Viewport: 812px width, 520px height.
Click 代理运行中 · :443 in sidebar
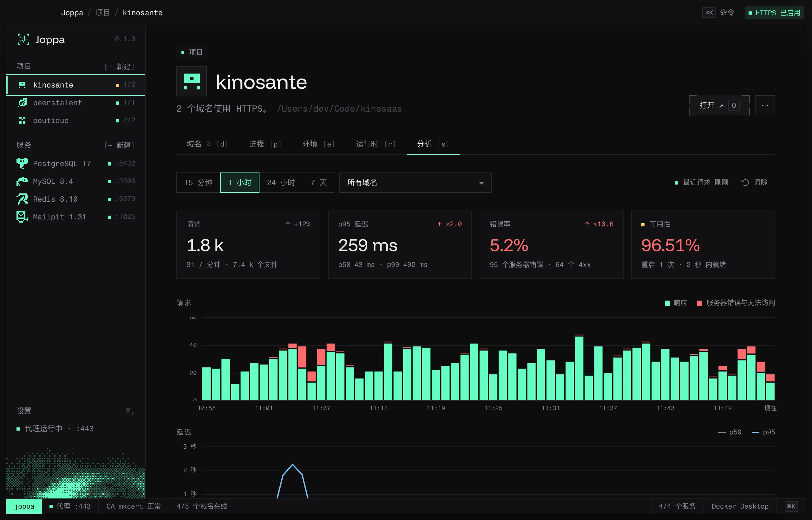(x=56, y=429)
